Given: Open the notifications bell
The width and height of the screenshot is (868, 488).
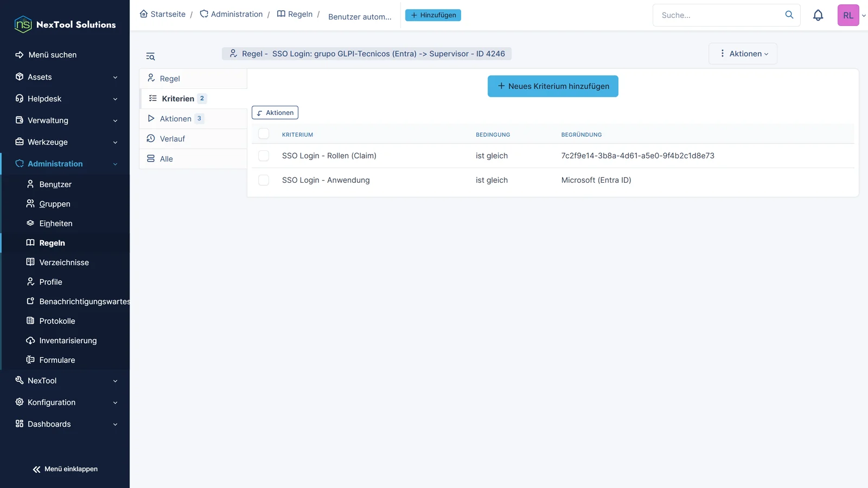Looking at the screenshot, I should point(818,15).
